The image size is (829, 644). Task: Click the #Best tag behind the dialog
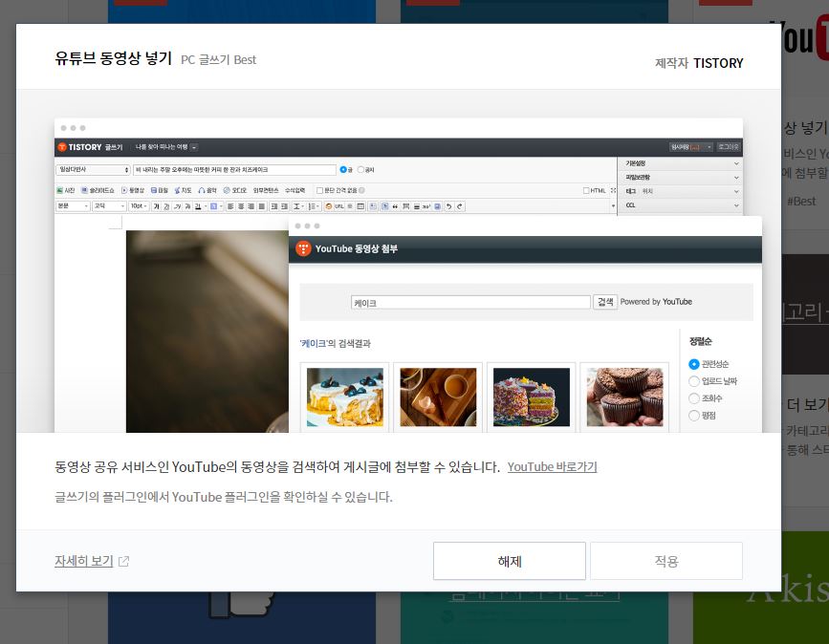801,202
